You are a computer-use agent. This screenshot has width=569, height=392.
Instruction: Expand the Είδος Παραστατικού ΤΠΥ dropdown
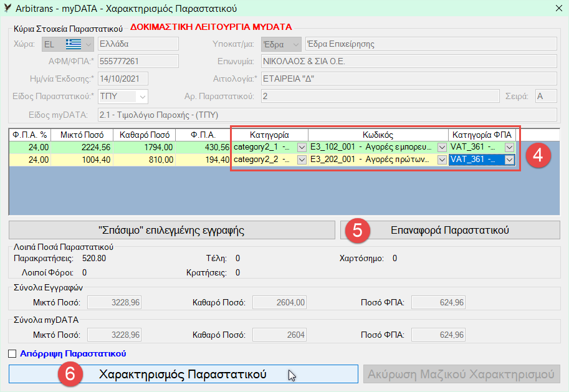(143, 97)
